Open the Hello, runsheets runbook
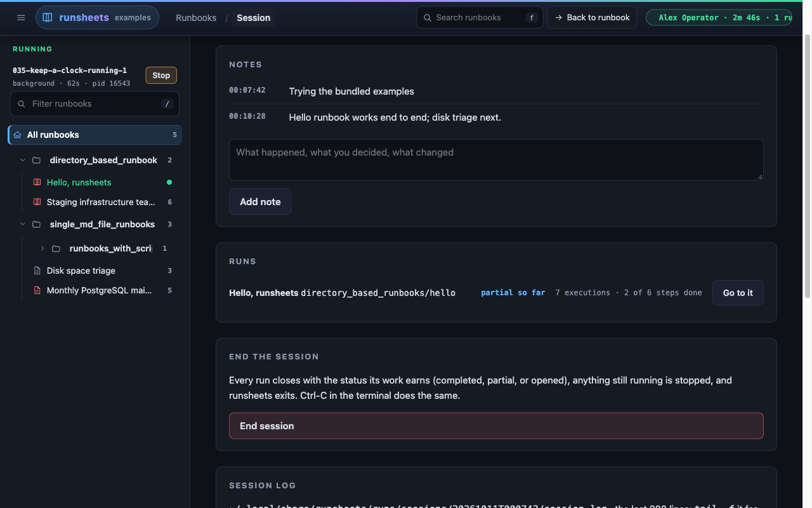This screenshot has height=508, width=812. coord(79,182)
